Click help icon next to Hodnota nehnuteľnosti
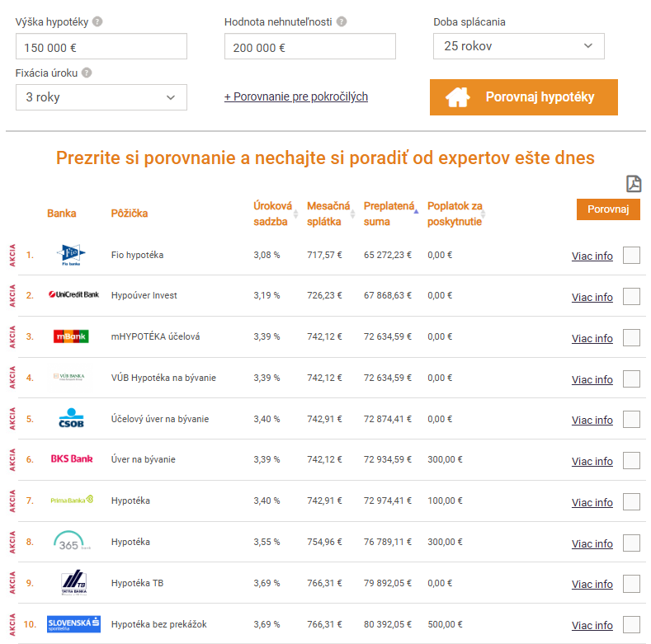Screen dimensions: 651x644 point(342,21)
